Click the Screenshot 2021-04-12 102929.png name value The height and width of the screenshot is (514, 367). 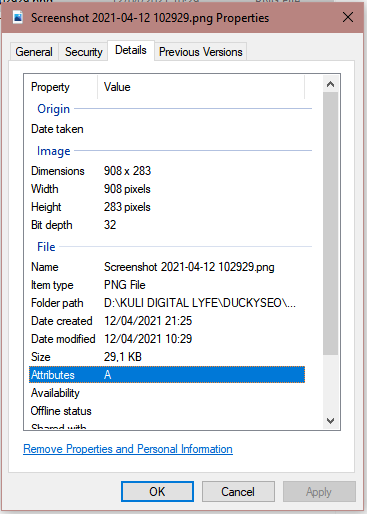tap(189, 267)
